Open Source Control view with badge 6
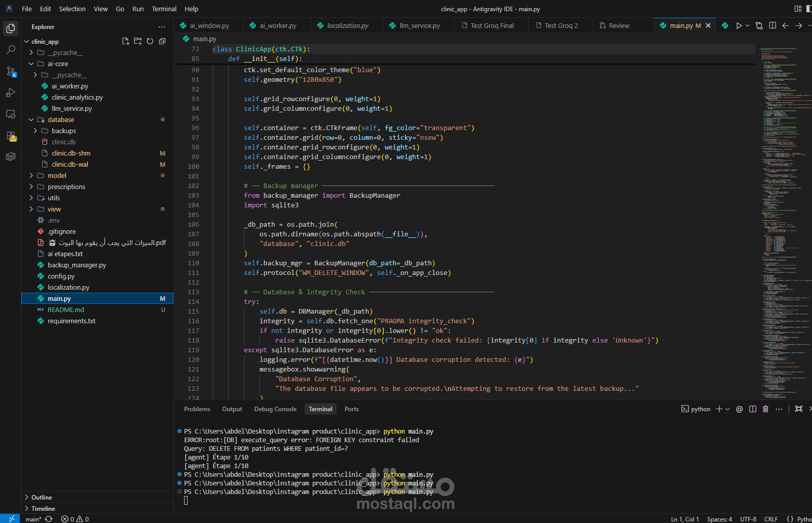The width and height of the screenshot is (812, 523). pos(11,71)
